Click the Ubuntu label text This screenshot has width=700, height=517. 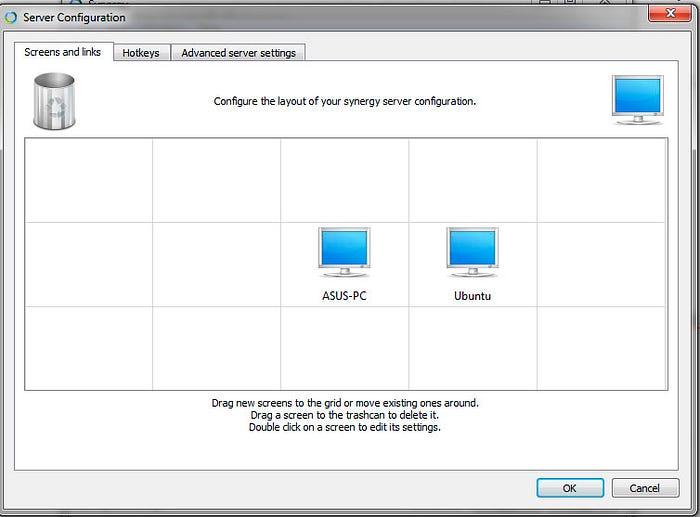coord(472,296)
